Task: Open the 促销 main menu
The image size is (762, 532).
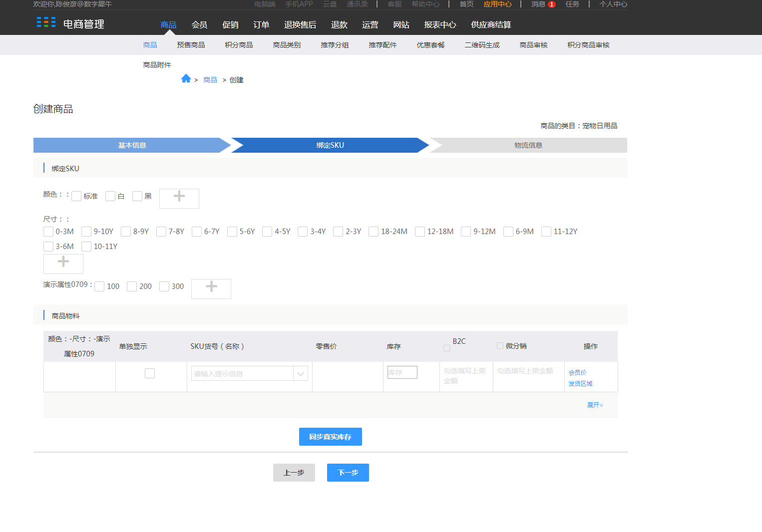Action: [x=230, y=24]
